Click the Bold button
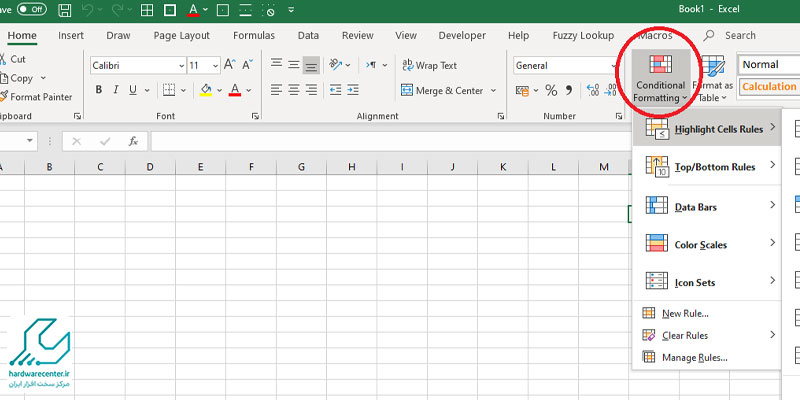Screen dimensions: 800x400 click(98, 90)
